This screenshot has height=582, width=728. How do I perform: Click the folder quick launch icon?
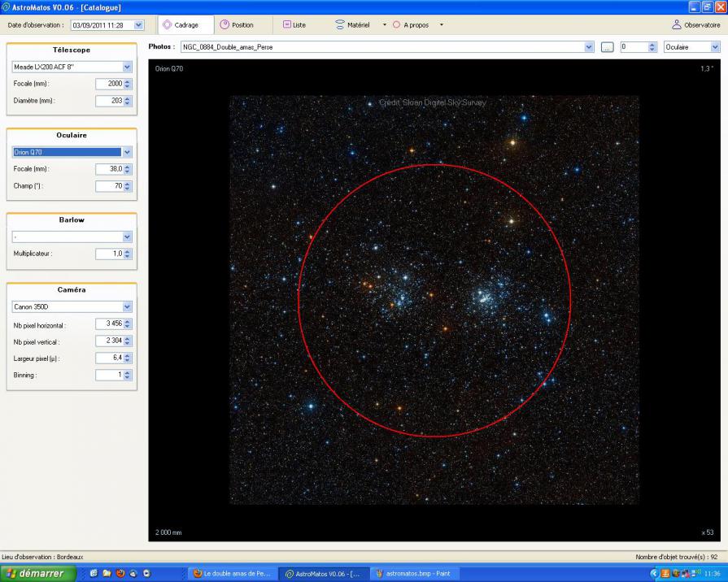[107, 574]
